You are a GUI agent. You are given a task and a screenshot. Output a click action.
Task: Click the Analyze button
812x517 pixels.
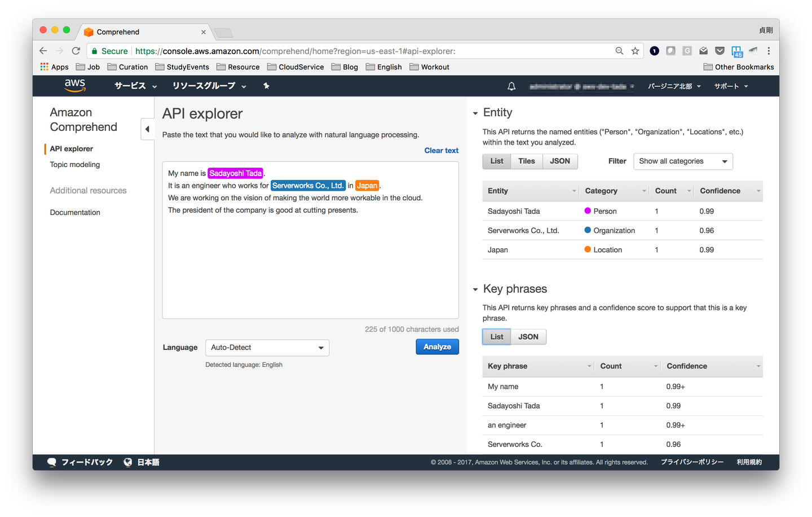438,347
